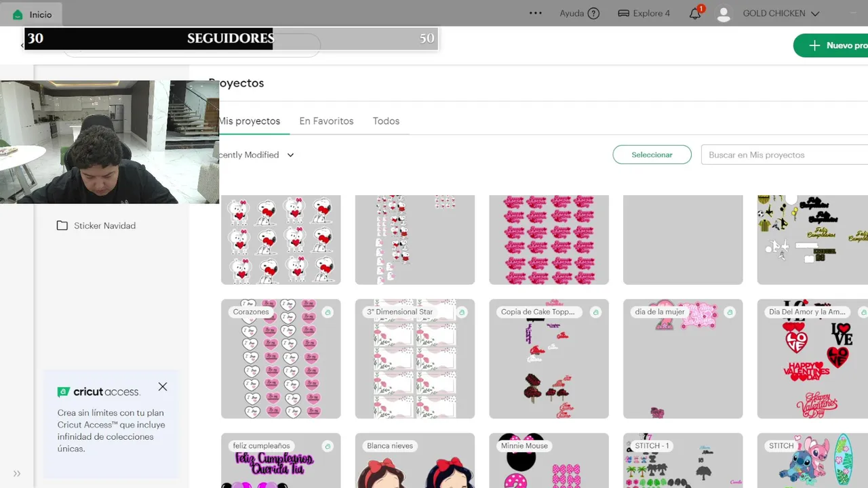Click access badge on día de la mujer
The height and width of the screenshot is (488, 868).
(730, 312)
